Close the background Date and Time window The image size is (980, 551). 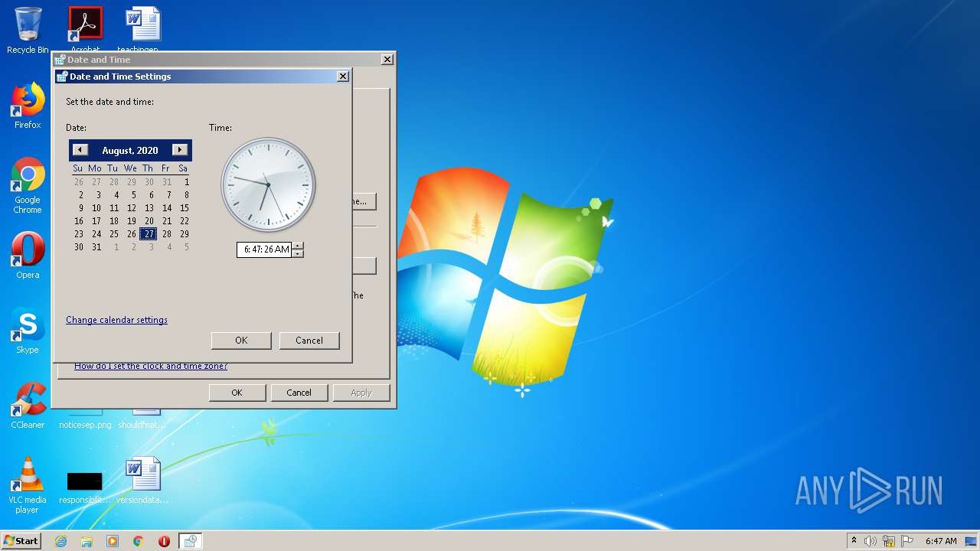387,59
